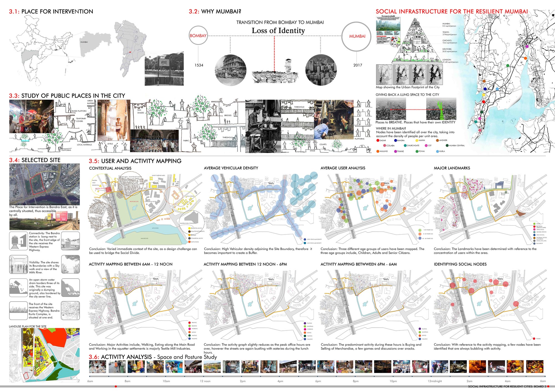Viewport: 555px width, 392px height.
Task: Click the 4am timeline label
Action: (508, 381)
